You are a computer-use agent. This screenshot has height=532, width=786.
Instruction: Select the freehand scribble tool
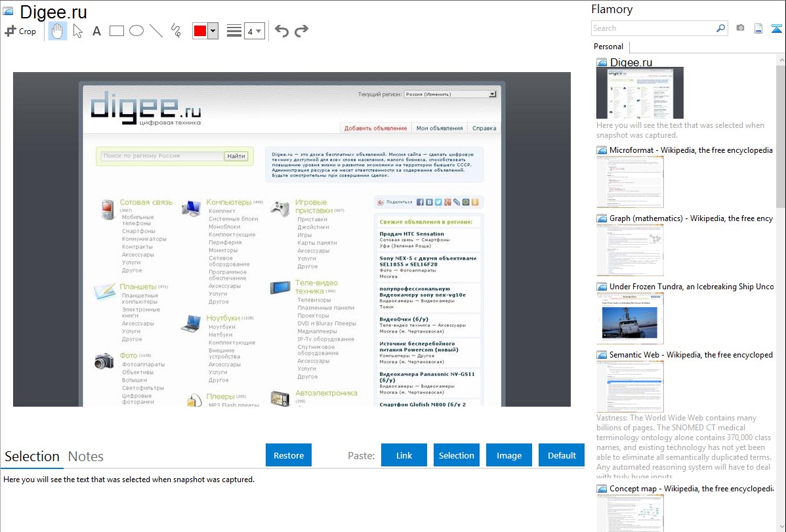tap(176, 31)
